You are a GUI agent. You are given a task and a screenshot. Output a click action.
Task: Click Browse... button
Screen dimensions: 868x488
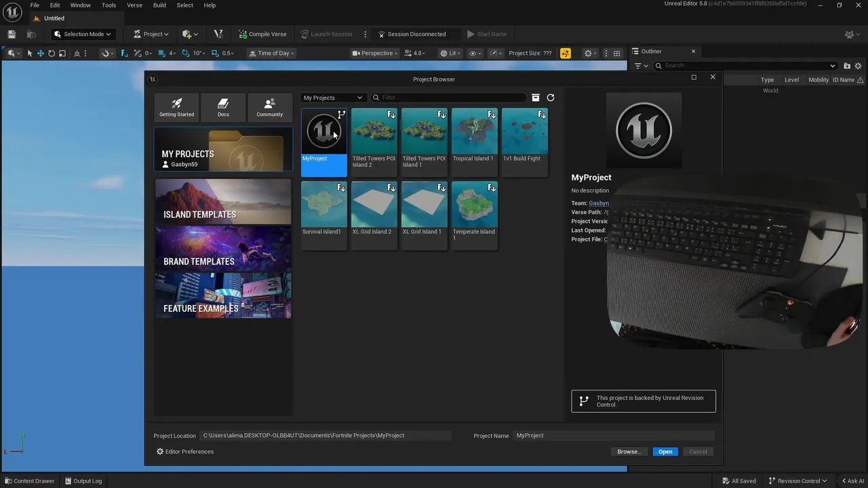click(629, 451)
